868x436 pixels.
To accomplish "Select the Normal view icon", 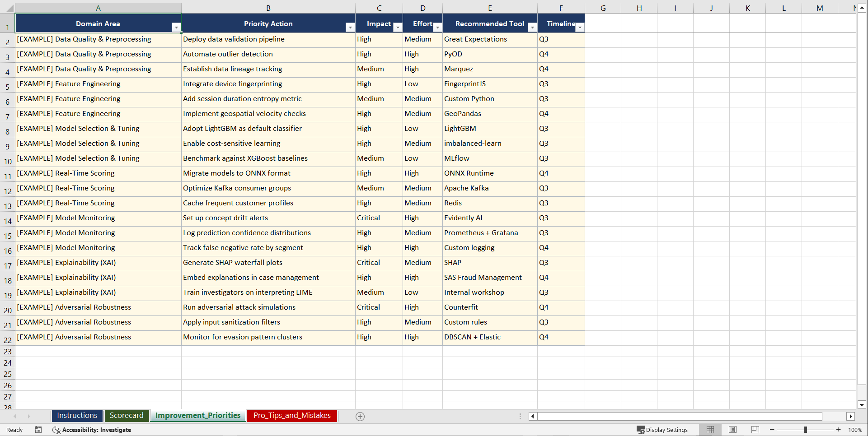I will pos(710,430).
